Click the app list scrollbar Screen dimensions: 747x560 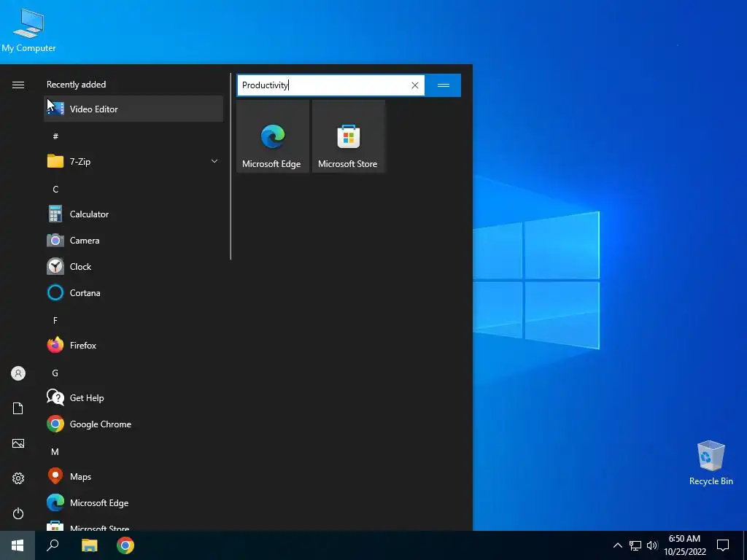point(231,166)
